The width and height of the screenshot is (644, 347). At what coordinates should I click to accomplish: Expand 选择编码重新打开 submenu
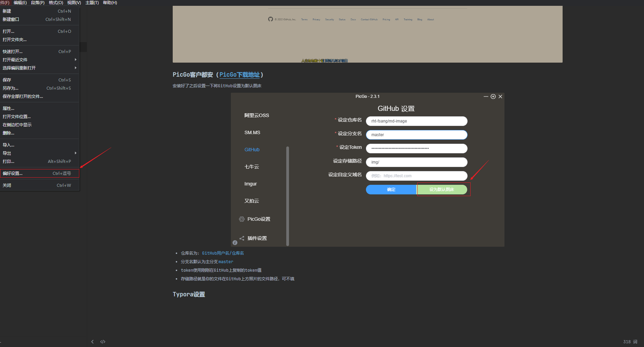[39, 68]
